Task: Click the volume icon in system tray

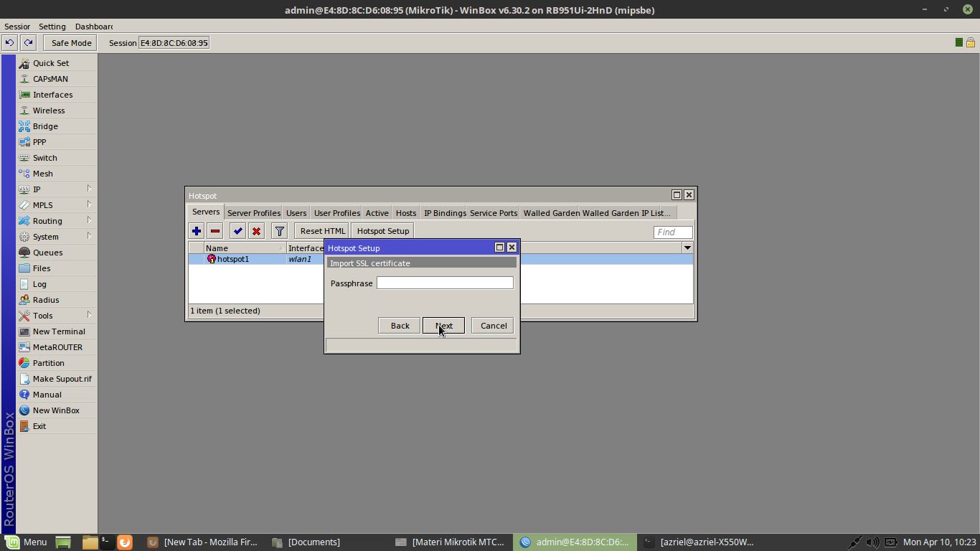Action: click(872, 542)
